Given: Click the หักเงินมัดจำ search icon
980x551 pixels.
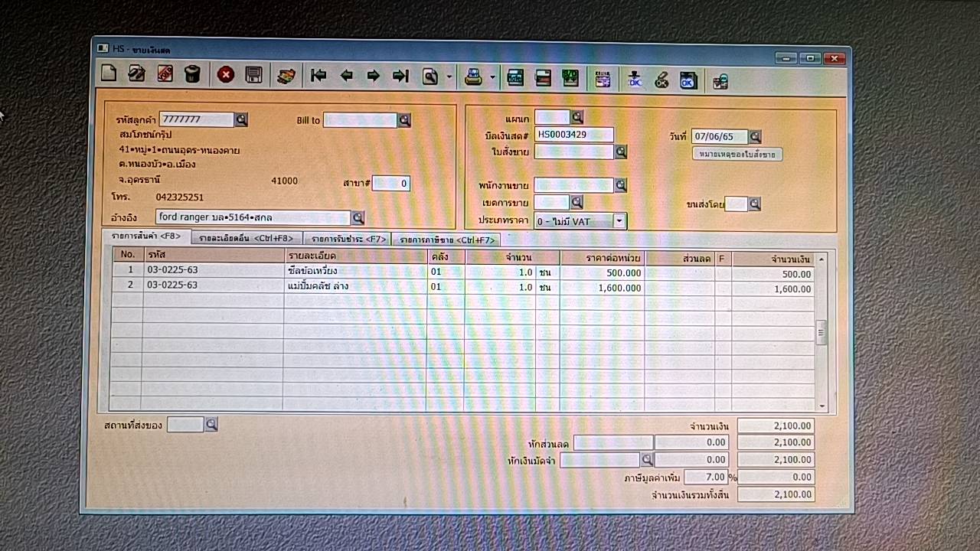Looking at the screenshot, I should tap(647, 459).
